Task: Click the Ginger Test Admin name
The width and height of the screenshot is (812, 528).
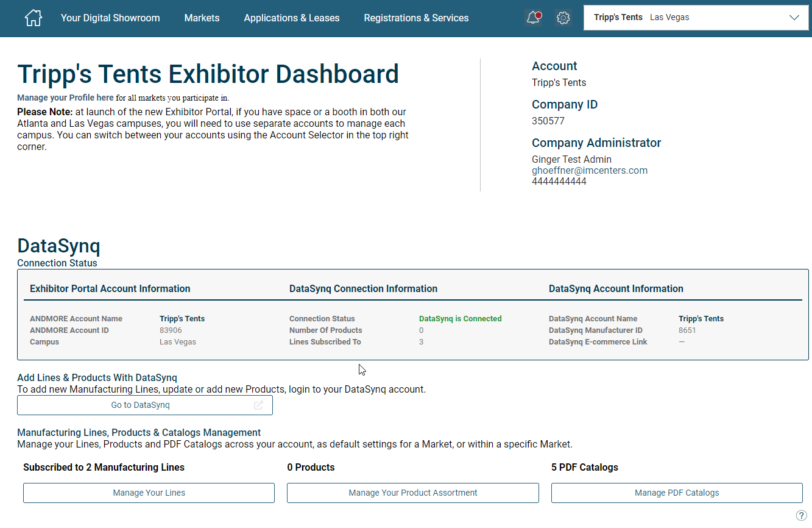Action: pyautogui.click(x=571, y=160)
